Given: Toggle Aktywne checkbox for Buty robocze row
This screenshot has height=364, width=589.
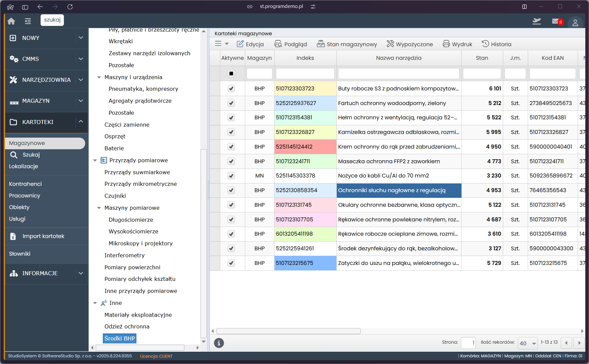Looking at the screenshot, I should [231, 88].
